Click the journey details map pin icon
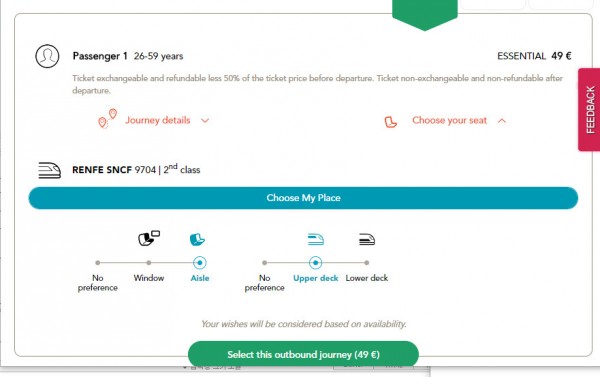The image size is (600, 377). pyautogui.click(x=108, y=119)
